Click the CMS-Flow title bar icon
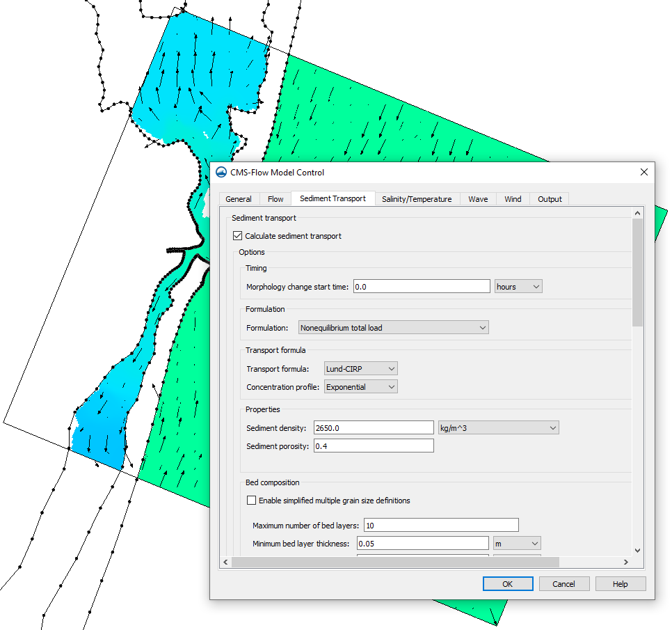Screen dimensions: 672x630 click(221, 172)
